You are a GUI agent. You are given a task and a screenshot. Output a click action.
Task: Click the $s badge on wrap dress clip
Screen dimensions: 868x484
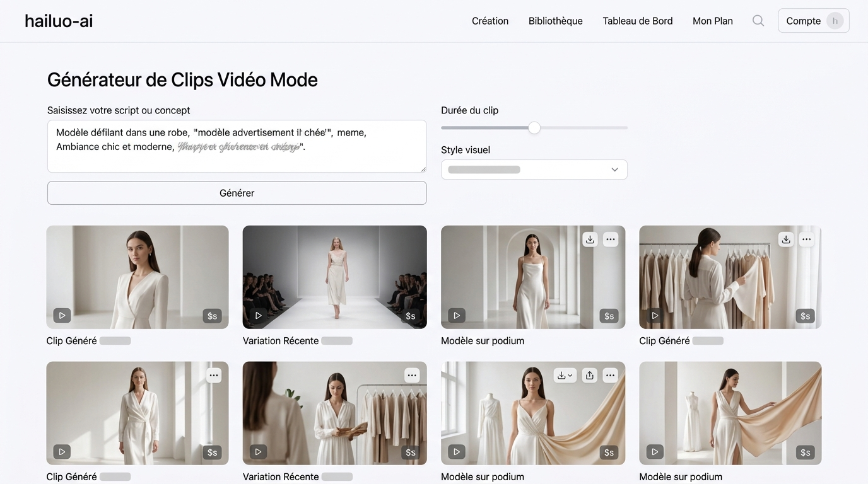coord(213,452)
